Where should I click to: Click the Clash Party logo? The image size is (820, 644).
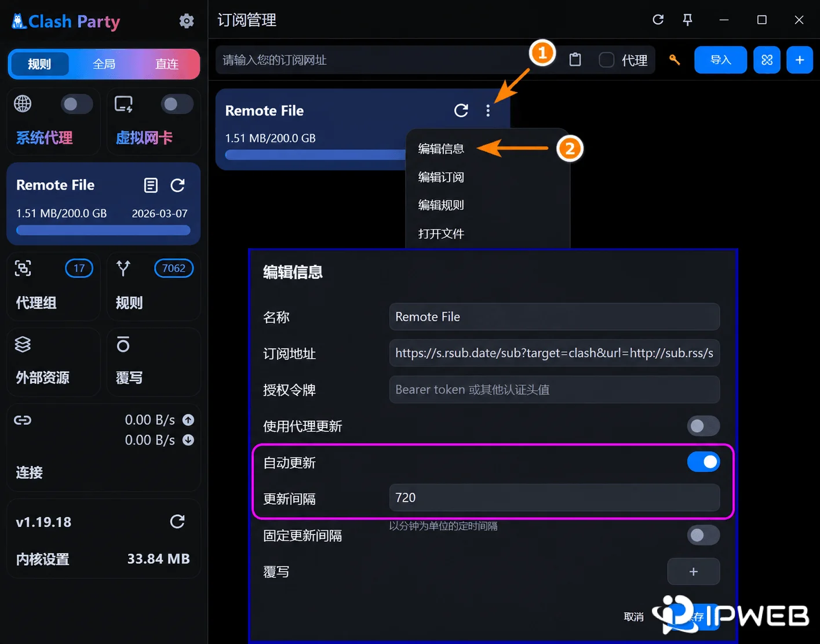tap(66, 21)
